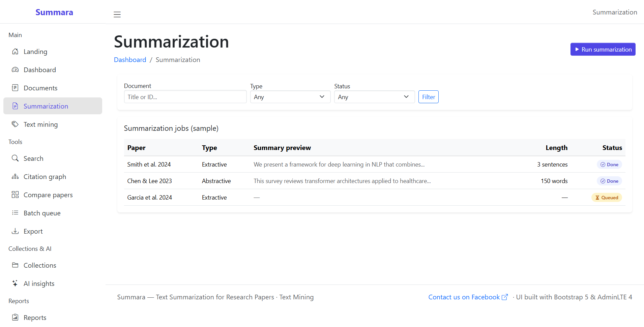Viewport: 644px width, 327px height.
Task: Select the Text mining tag icon
Action: click(15, 124)
